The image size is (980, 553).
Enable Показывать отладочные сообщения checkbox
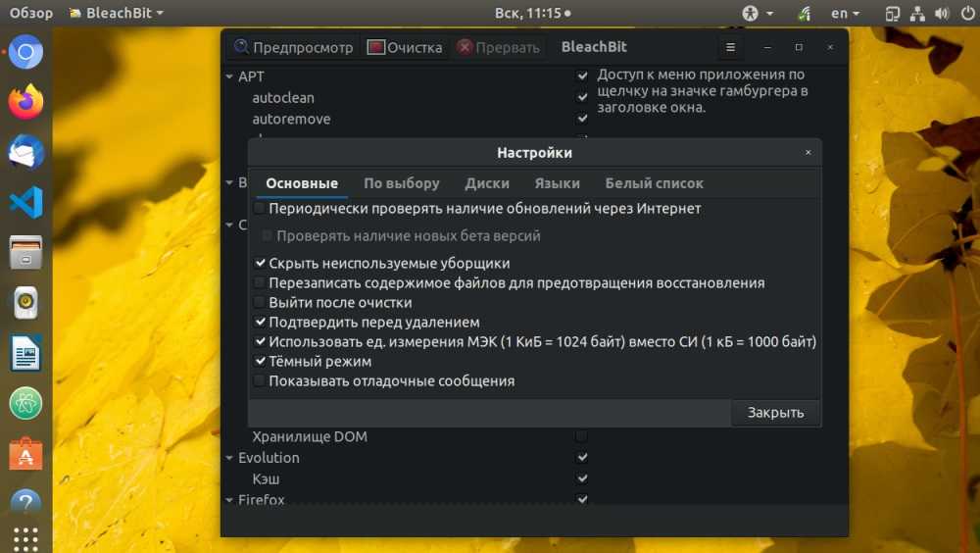pos(260,381)
